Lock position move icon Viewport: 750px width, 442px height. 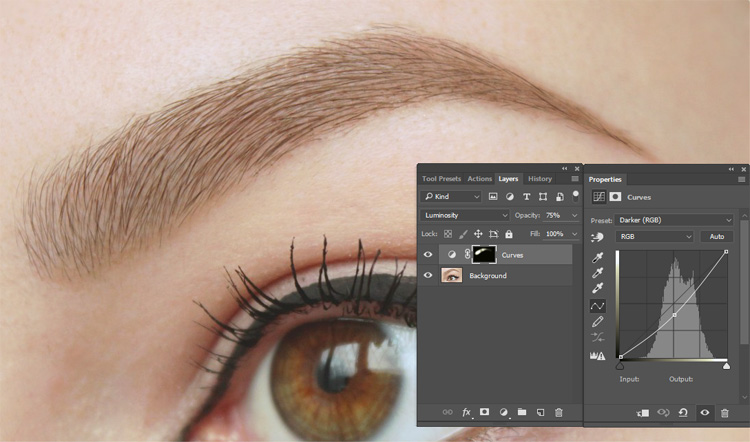[x=478, y=234]
